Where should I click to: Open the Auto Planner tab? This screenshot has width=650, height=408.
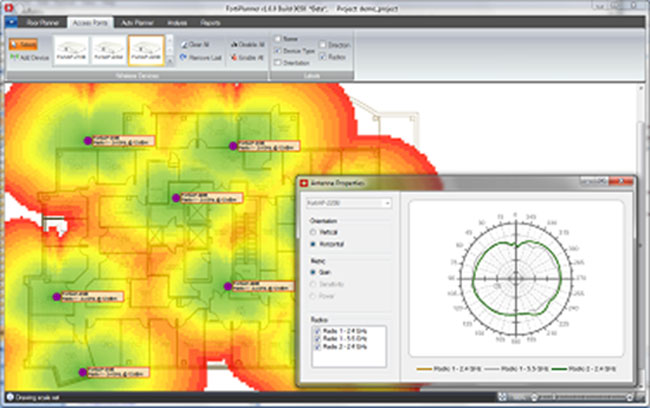(130, 21)
